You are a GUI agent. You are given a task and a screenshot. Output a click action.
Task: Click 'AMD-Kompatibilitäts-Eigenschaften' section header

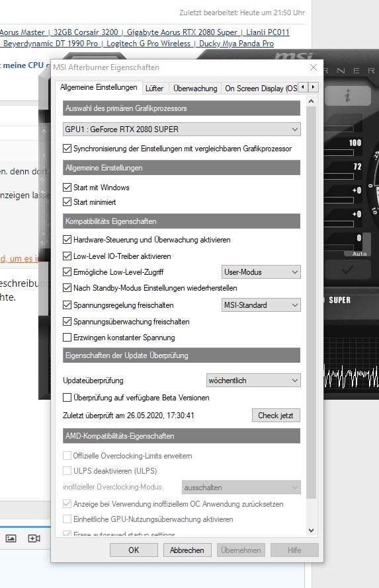pyautogui.click(x=182, y=436)
